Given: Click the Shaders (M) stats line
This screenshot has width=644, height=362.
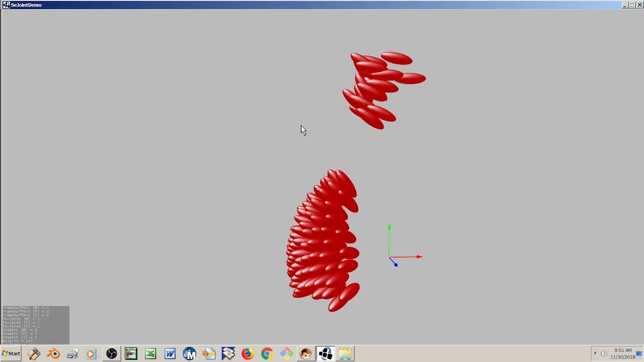Looking at the screenshot, I should pyautogui.click(x=20, y=330).
